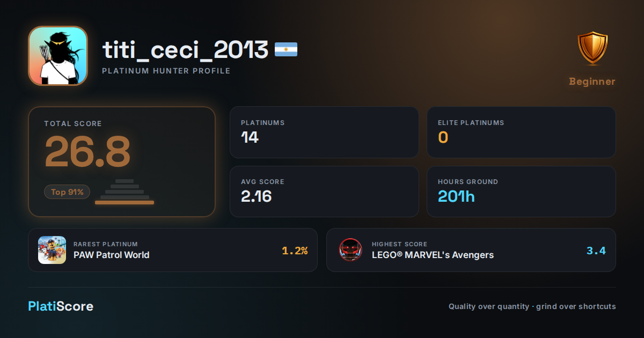Click the Top 91% badge
Image resolution: width=644 pixels, height=338 pixels.
click(67, 192)
